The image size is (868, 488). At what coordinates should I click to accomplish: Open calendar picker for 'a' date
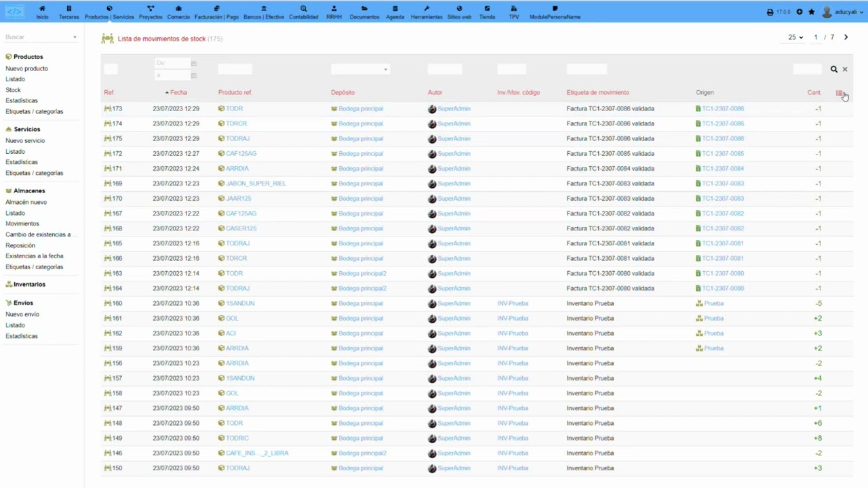point(194,75)
